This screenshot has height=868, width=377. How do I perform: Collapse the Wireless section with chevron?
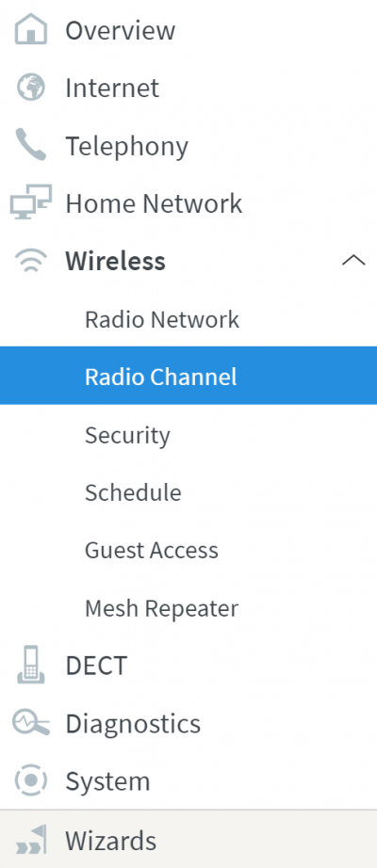coord(353,260)
